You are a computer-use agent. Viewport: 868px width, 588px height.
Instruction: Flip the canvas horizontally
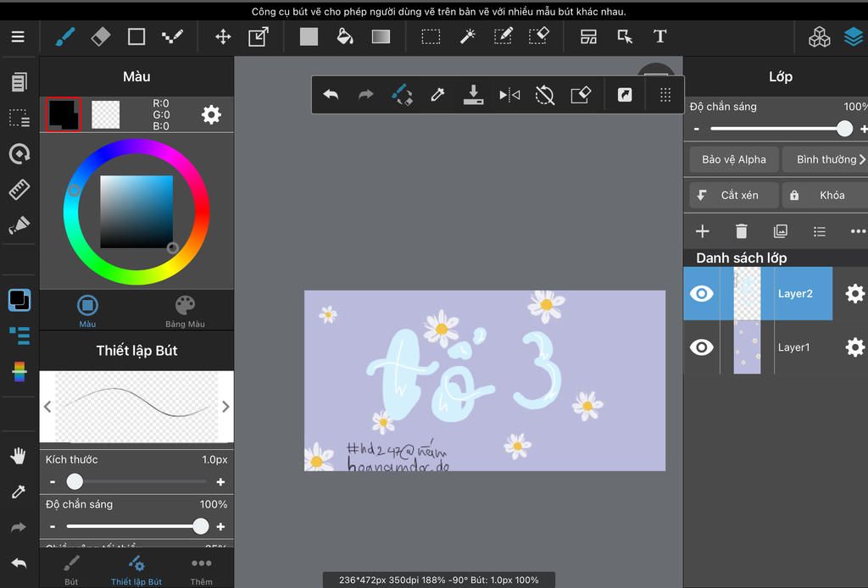point(509,95)
